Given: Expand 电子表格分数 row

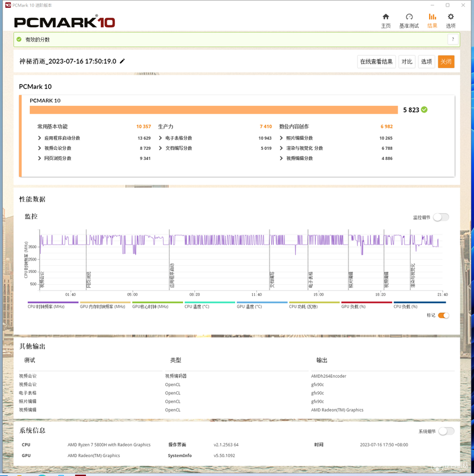Looking at the screenshot, I should click(161, 138).
